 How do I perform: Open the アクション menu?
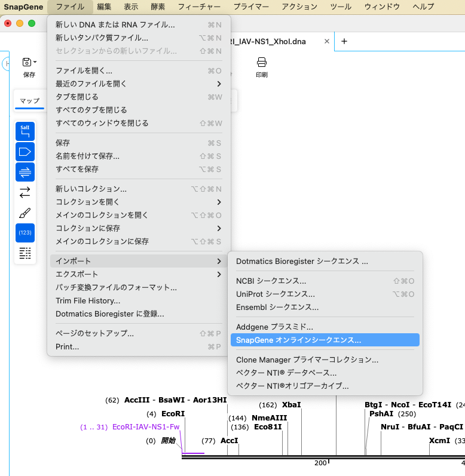point(299,7)
